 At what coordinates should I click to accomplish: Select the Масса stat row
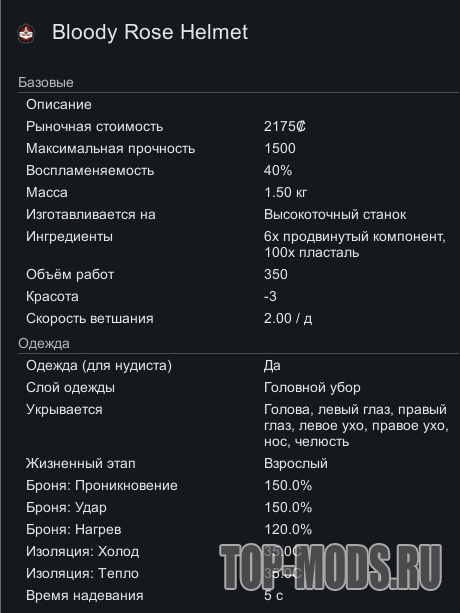pos(238,192)
